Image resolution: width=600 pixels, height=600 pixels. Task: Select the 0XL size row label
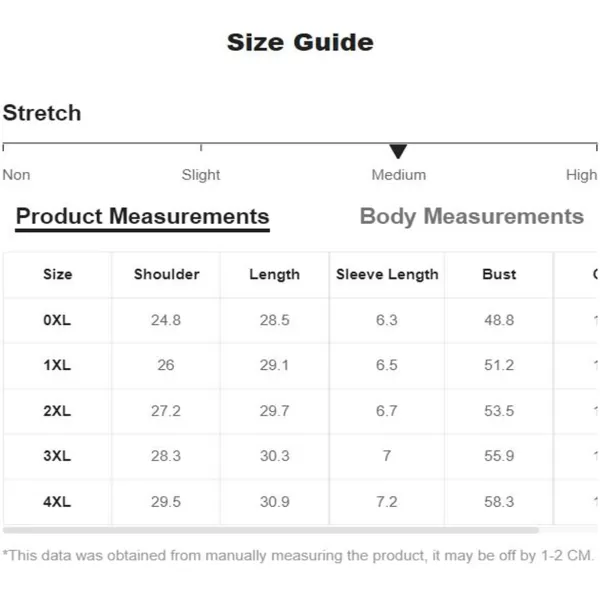point(58,320)
